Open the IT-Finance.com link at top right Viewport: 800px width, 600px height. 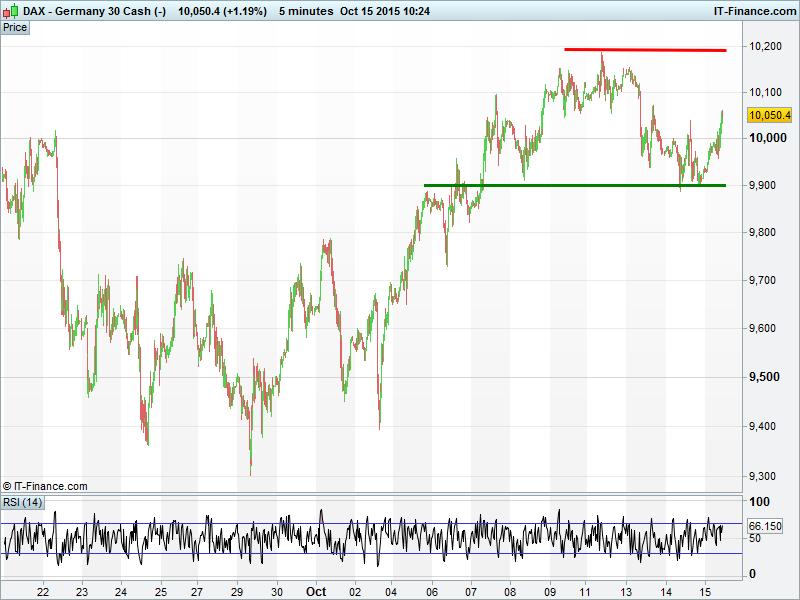[752, 10]
